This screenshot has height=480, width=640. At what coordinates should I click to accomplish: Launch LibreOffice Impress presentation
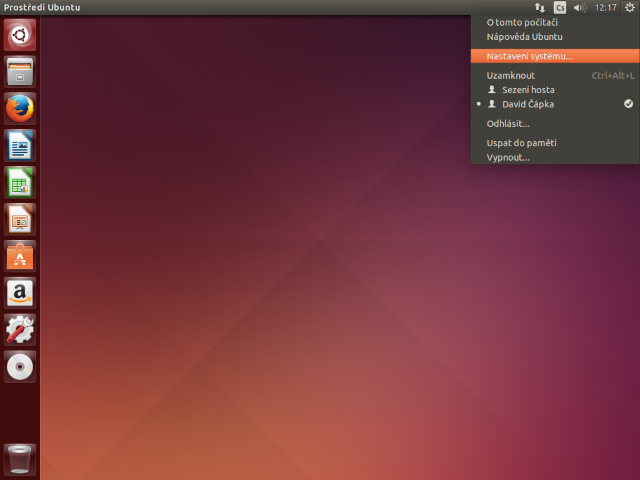pos(20,220)
